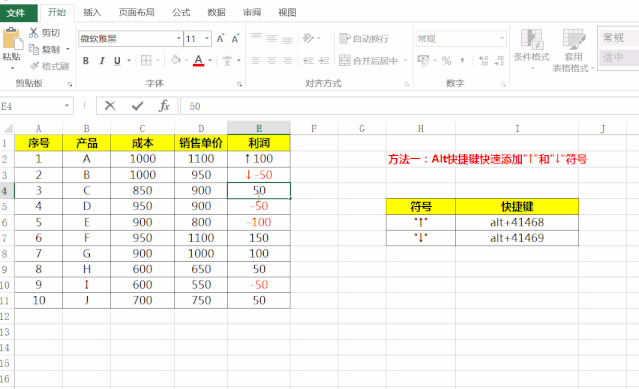The image size is (639, 389).
Task: Open 套用表格格式 table format
Action: pos(573,51)
